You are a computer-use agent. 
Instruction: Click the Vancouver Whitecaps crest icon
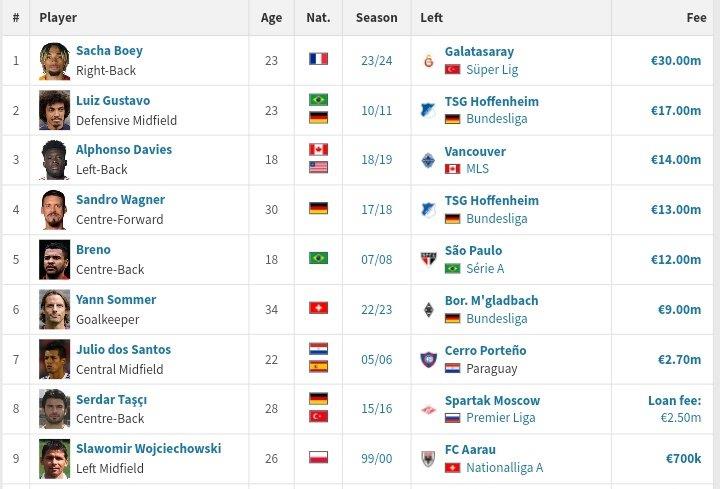[x=428, y=160]
